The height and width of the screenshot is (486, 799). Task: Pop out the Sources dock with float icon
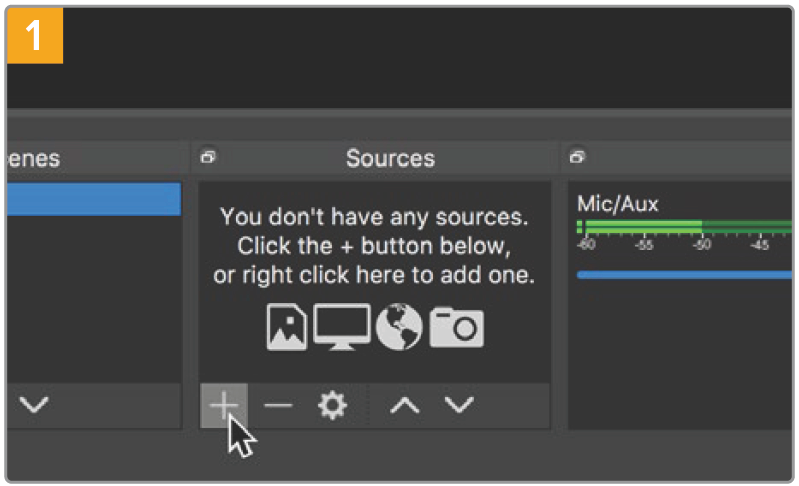pyautogui.click(x=208, y=157)
